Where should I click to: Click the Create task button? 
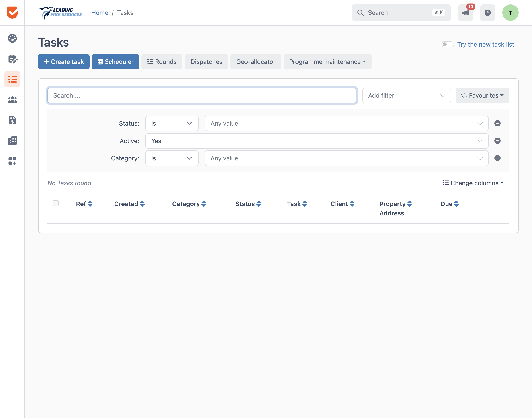(x=64, y=62)
